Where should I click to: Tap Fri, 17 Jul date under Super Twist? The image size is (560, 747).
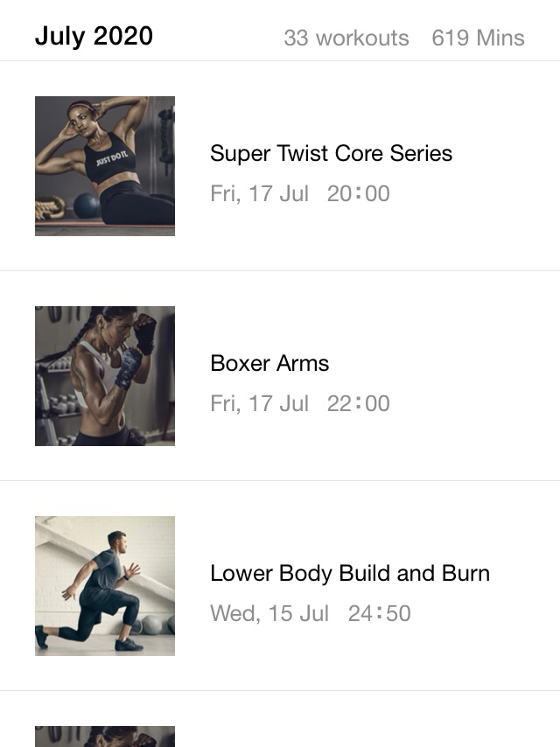click(x=260, y=194)
